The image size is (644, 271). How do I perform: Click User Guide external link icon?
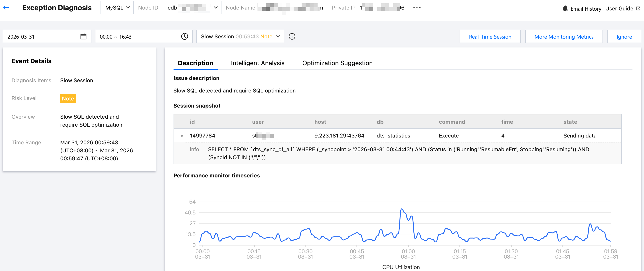(638, 8)
